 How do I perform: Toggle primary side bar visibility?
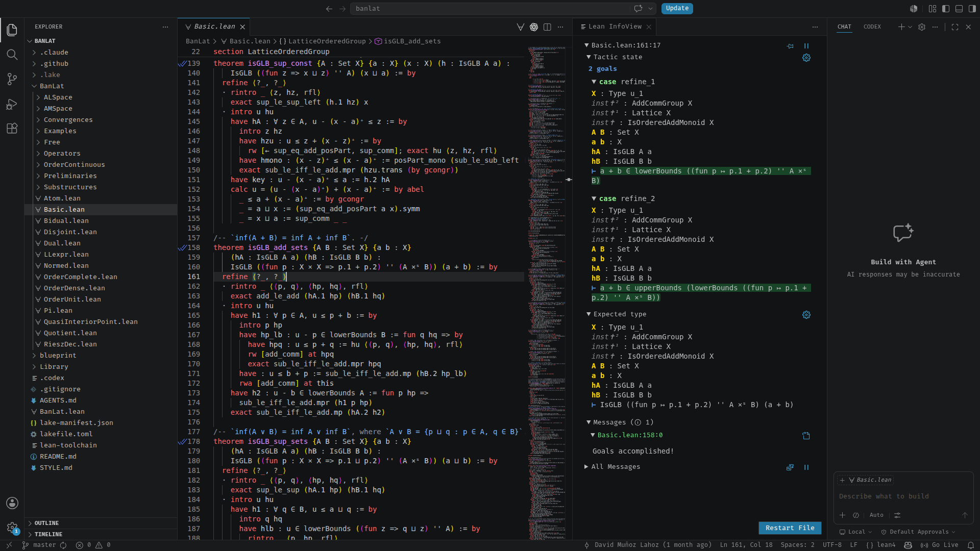[x=946, y=9]
